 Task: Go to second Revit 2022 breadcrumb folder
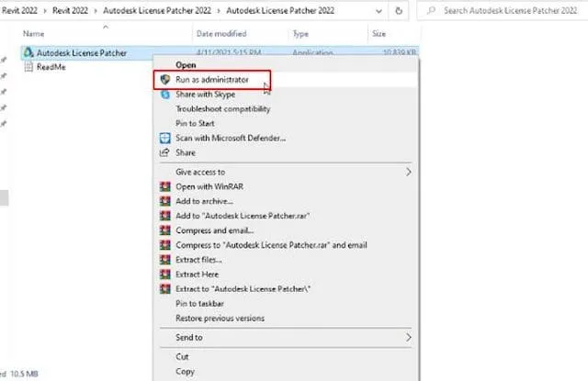pos(70,10)
